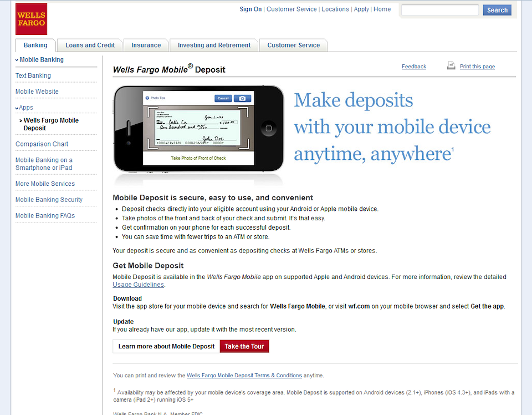Click the camera icon on the phone image

(x=242, y=98)
